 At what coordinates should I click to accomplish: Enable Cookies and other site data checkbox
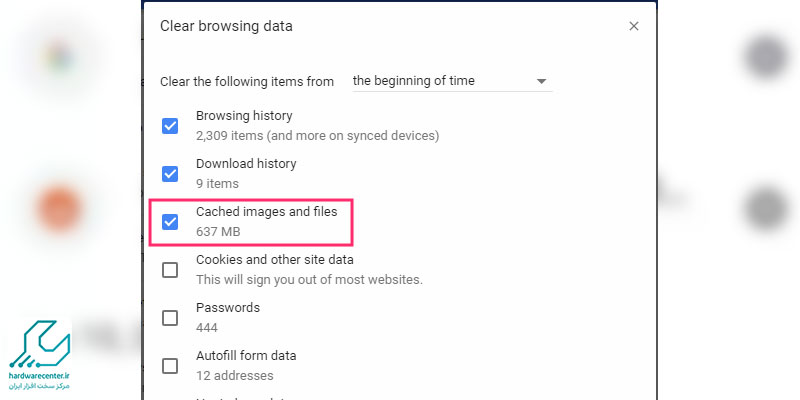point(170,270)
